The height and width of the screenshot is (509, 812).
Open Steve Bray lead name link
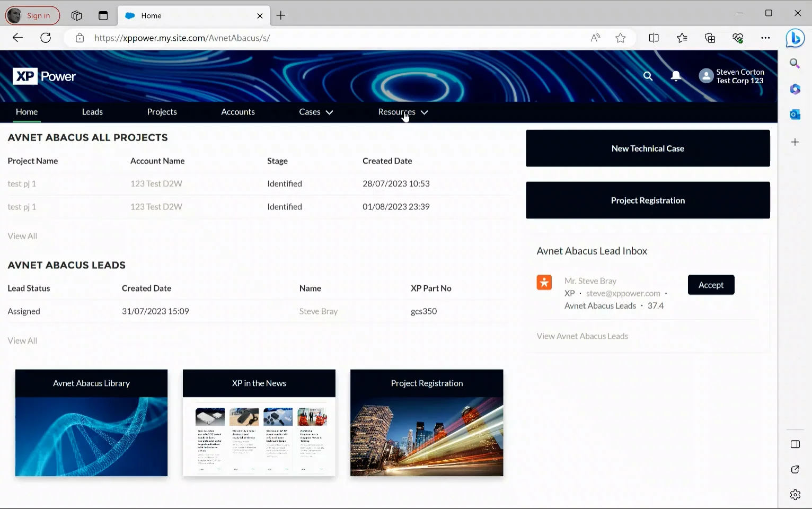coord(318,311)
